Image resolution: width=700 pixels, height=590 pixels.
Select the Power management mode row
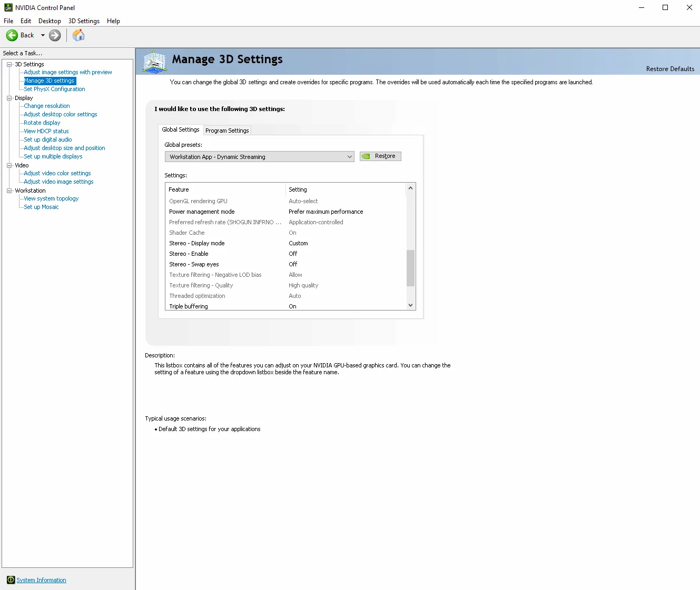[x=285, y=212]
